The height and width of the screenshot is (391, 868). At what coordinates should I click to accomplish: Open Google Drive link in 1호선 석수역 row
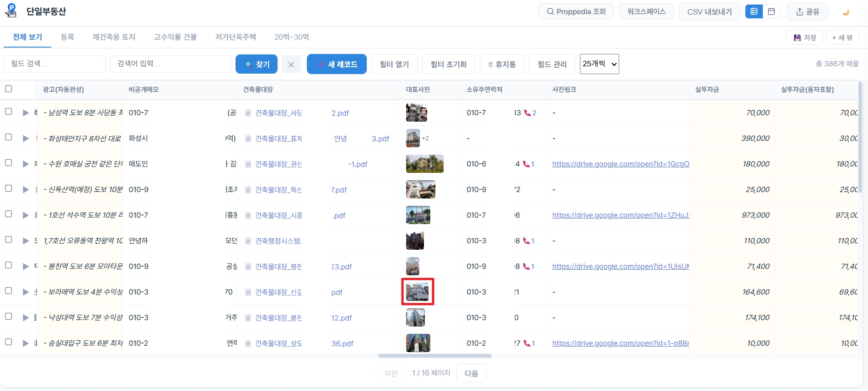point(621,215)
